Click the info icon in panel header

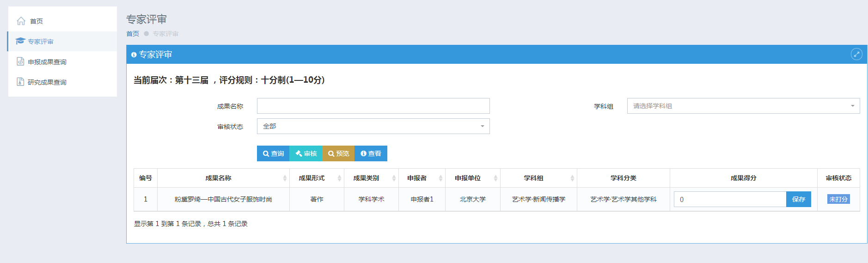point(134,55)
